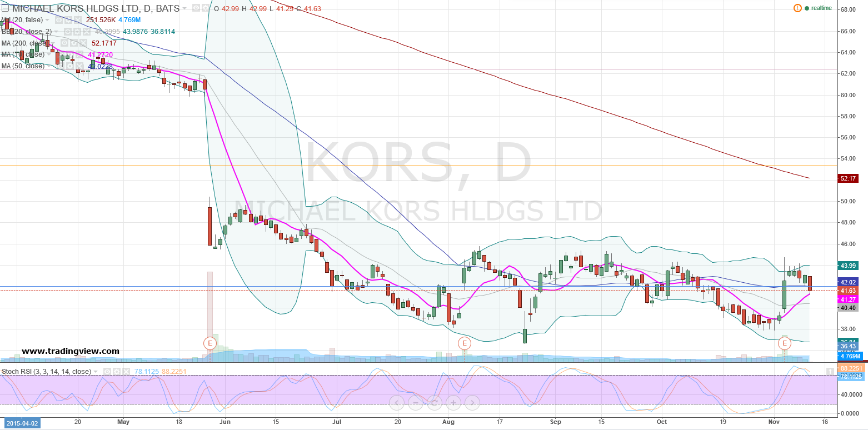Open the MA (200, close) settings gear
The width and height of the screenshot is (868, 430).
pos(73,43)
